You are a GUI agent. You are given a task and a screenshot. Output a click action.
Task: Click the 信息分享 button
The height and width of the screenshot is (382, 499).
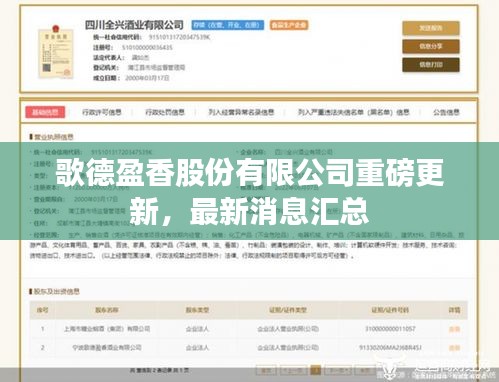(431, 46)
